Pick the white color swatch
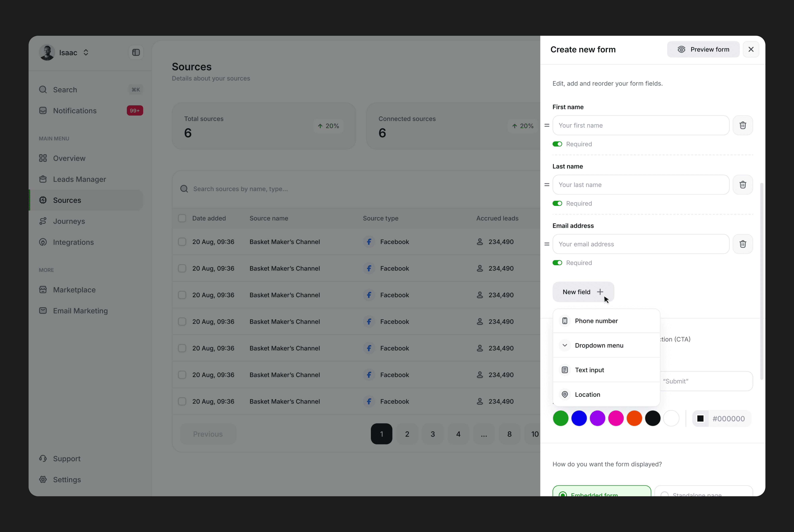The height and width of the screenshot is (532, 794). tap(671, 418)
